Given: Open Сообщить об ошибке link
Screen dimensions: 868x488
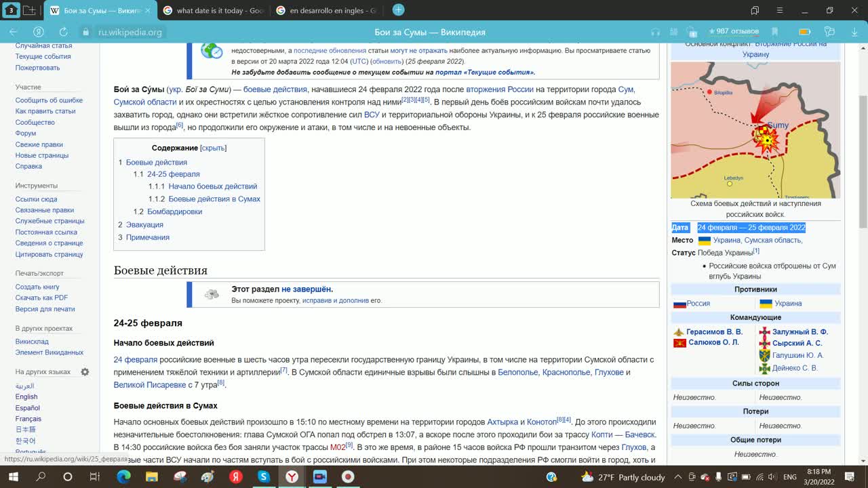Looking at the screenshot, I should [x=49, y=100].
